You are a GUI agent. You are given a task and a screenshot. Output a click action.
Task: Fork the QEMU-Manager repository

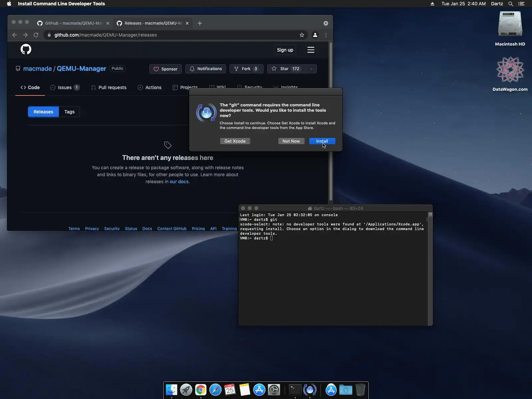click(246, 69)
